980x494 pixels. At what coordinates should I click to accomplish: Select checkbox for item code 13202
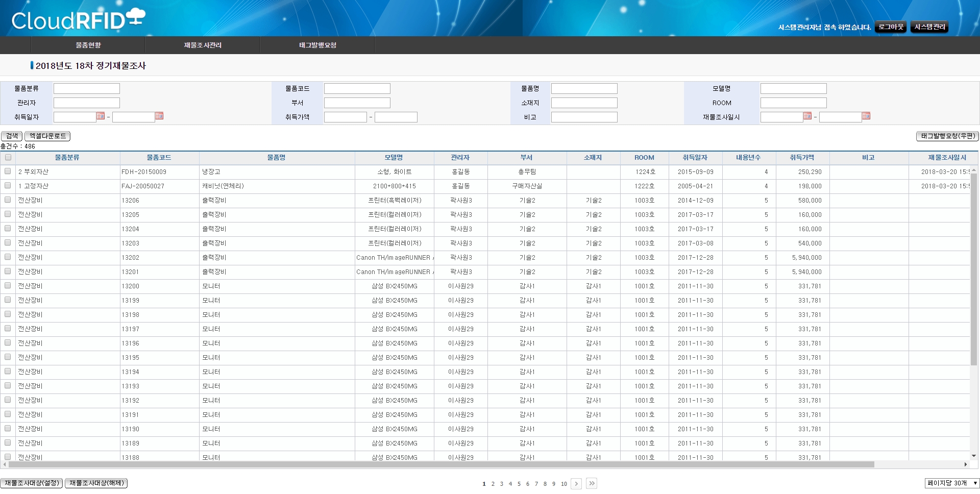point(8,257)
